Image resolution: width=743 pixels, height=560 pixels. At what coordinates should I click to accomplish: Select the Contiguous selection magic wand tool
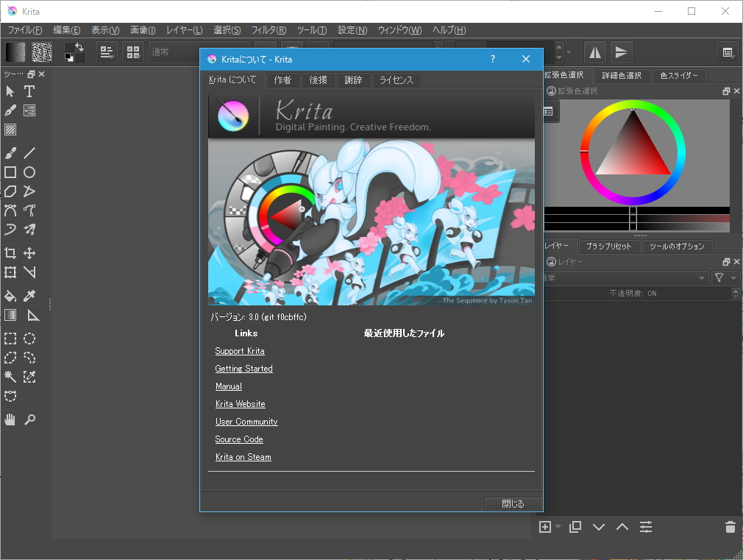(10, 377)
